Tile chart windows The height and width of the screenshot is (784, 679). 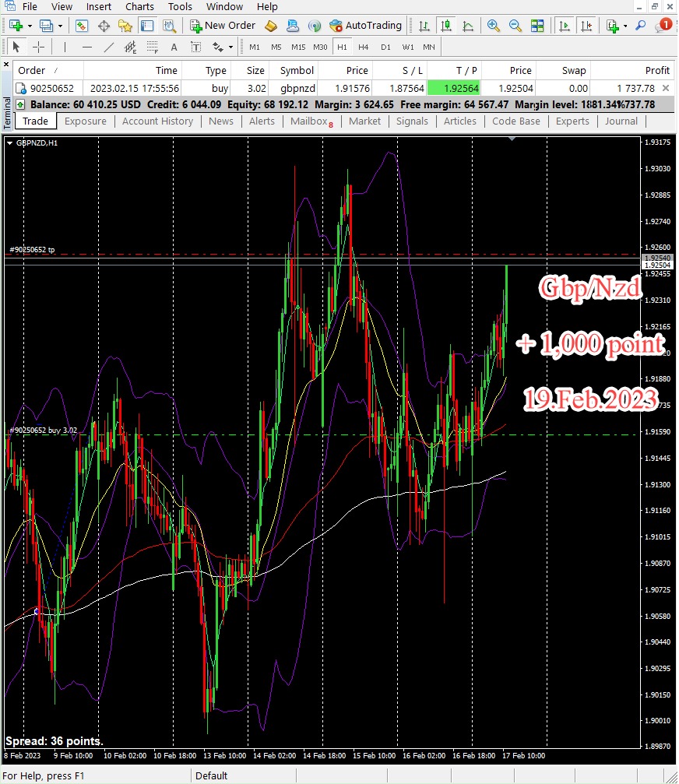(537, 26)
